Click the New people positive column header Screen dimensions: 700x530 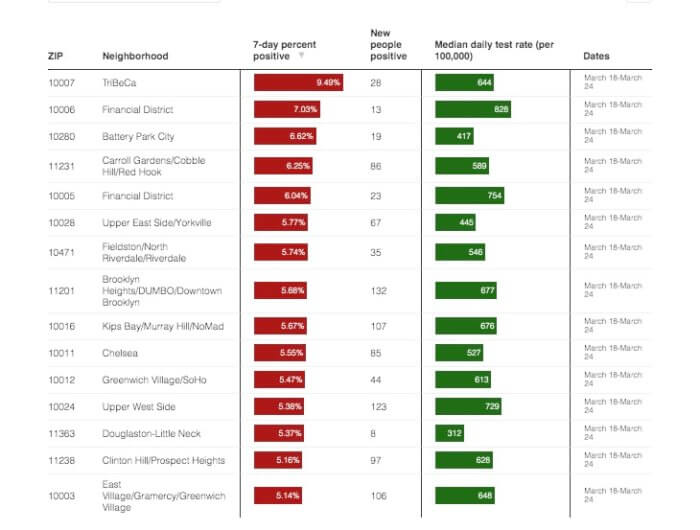388,45
